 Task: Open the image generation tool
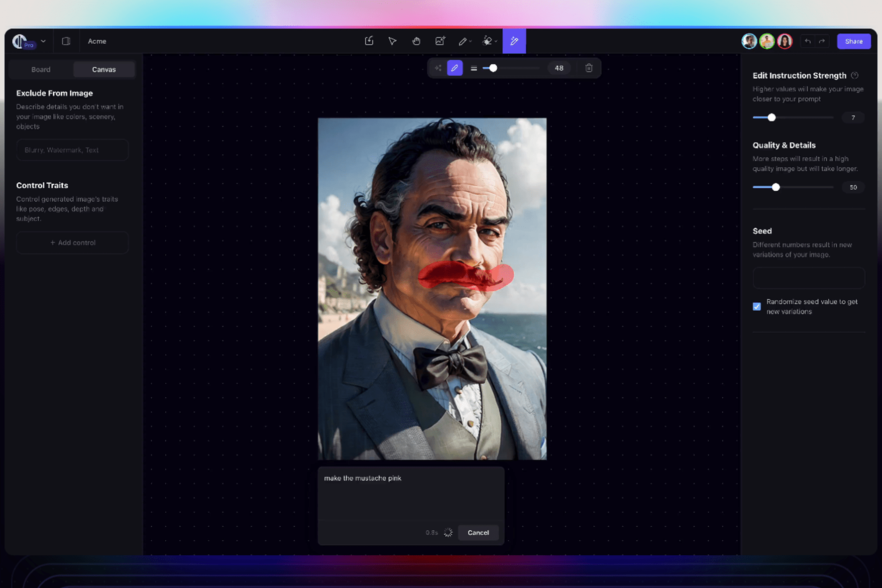click(441, 41)
